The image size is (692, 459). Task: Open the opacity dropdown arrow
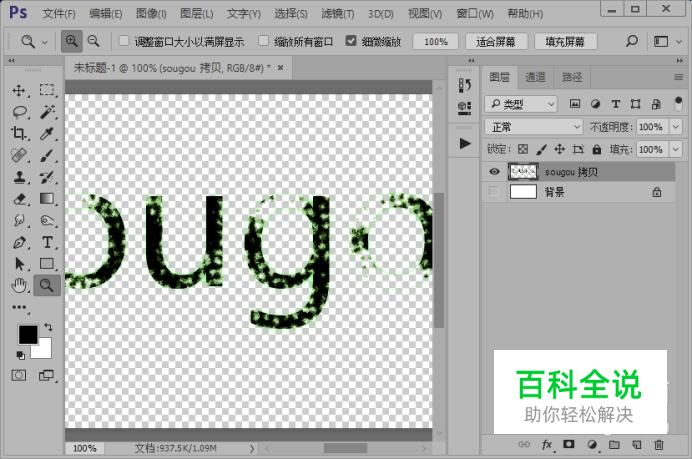pyautogui.click(x=676, y=127)
